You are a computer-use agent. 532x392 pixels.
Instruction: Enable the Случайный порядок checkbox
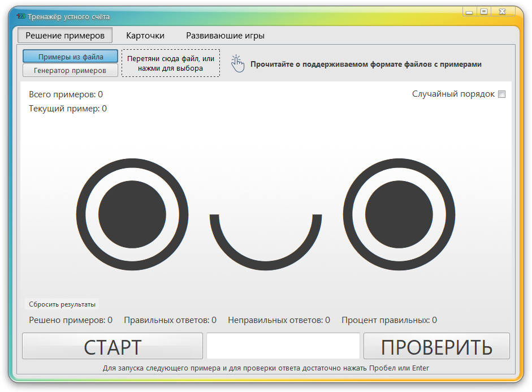pos(501,94)
